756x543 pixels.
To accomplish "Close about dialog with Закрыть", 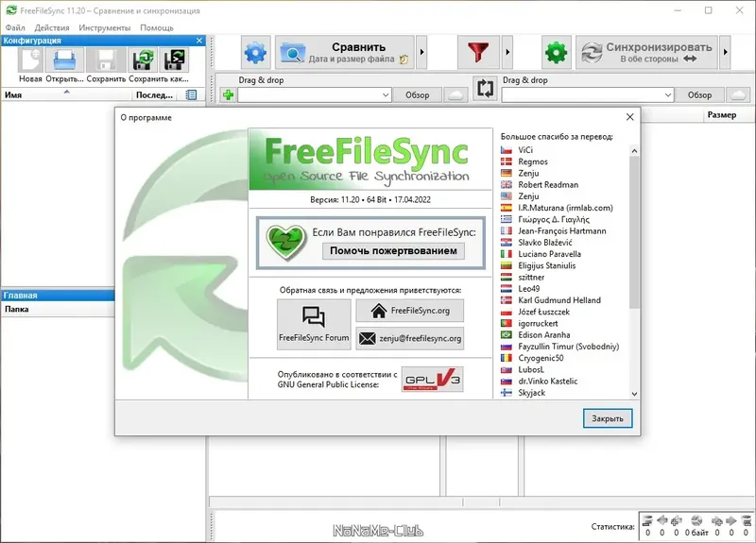I will (x=608, y=418).
